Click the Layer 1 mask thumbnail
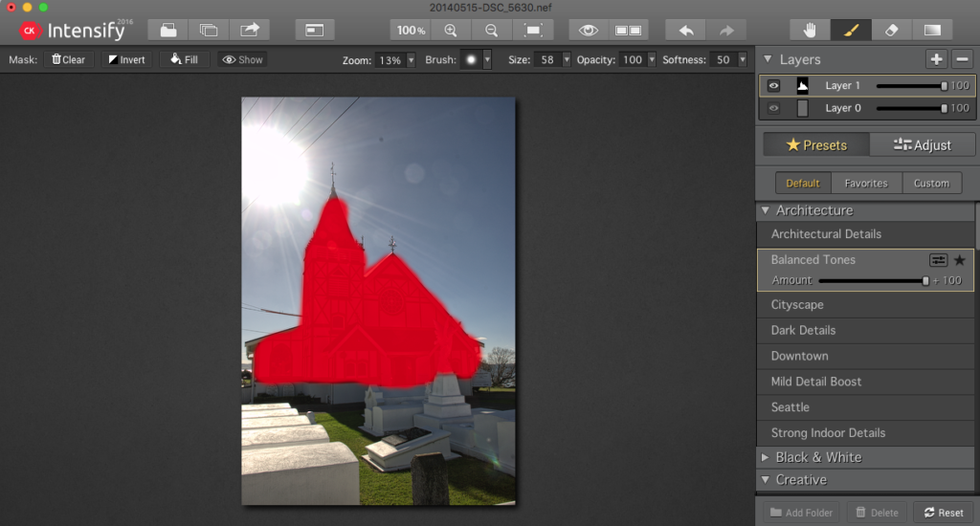Screen dimensions: 980x526 point(803,85)
